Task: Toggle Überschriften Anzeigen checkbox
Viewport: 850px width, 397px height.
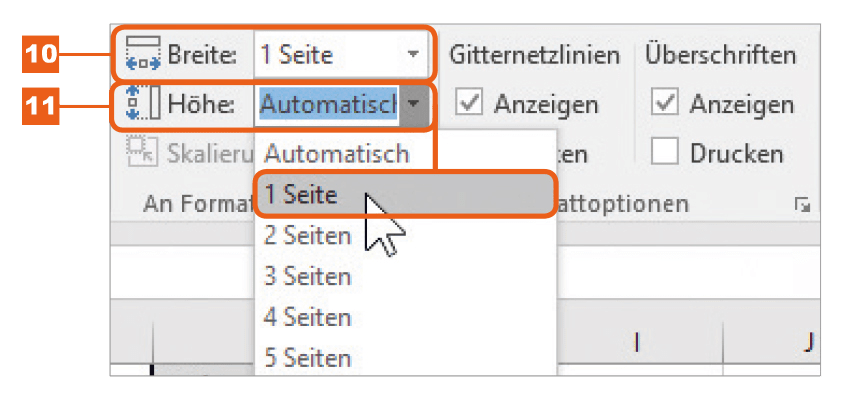Action: (x=665, y=103)
